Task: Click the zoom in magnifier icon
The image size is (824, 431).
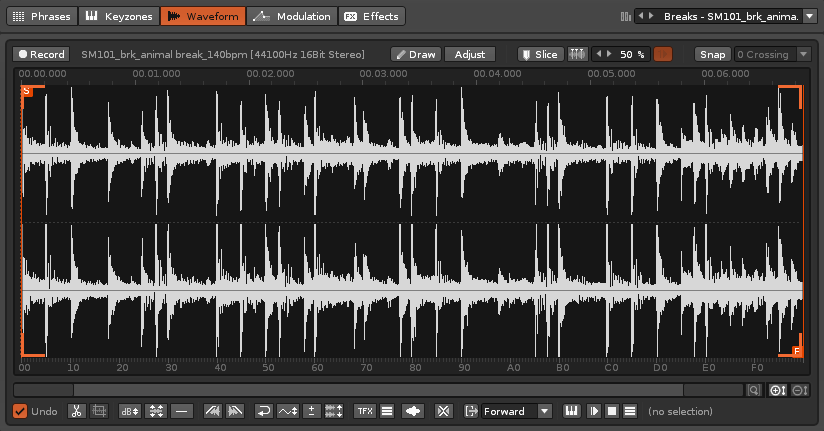Action: 776,390
